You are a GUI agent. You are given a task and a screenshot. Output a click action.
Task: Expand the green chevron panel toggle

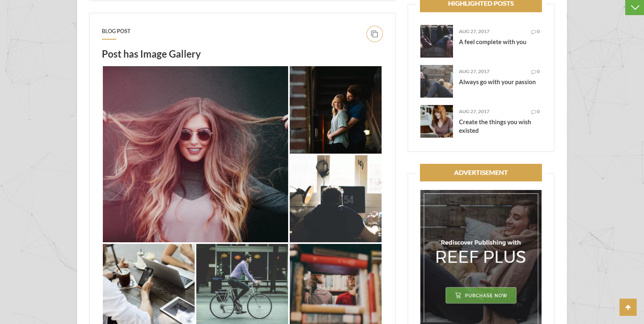coord(635,7)
